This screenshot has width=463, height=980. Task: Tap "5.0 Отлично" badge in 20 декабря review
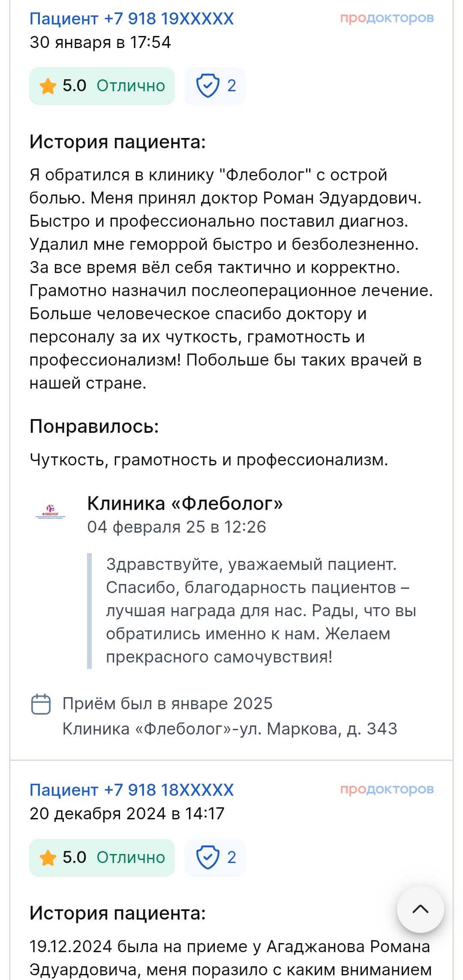[102, 857]
